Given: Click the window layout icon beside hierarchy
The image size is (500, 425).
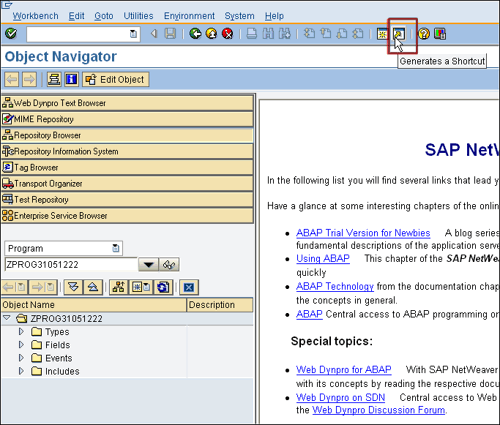Looking at the screenshot, I should [141, 287].
